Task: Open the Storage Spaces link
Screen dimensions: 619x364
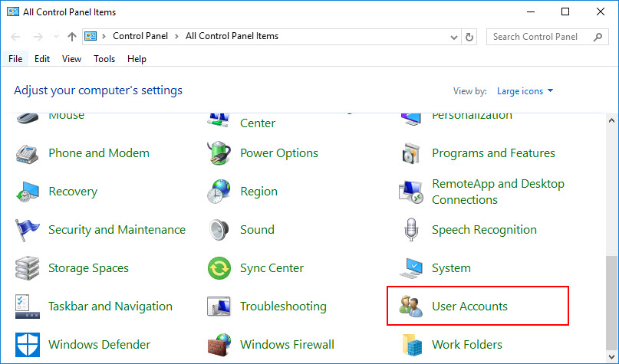Action: click(x=88, y=268)
